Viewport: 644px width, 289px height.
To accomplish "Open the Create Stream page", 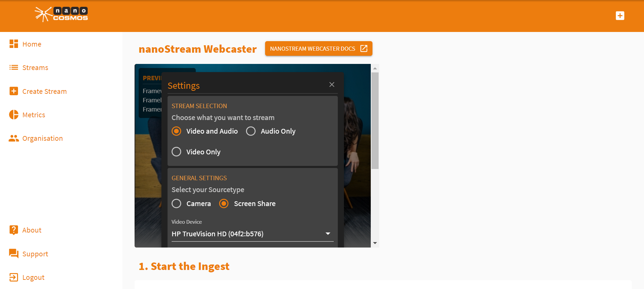I will tap(45, 91).
